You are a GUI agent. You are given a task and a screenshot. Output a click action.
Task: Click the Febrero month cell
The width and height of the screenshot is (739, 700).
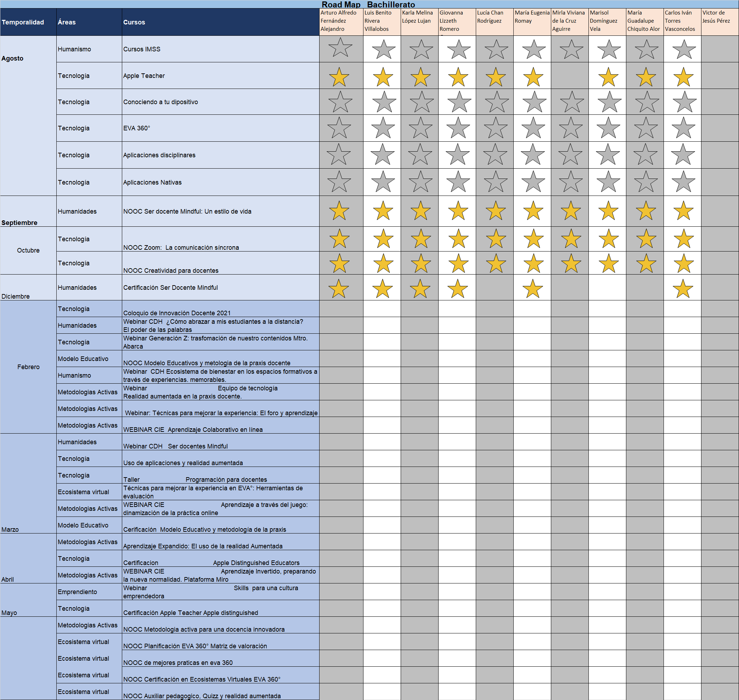coord(28,367)
